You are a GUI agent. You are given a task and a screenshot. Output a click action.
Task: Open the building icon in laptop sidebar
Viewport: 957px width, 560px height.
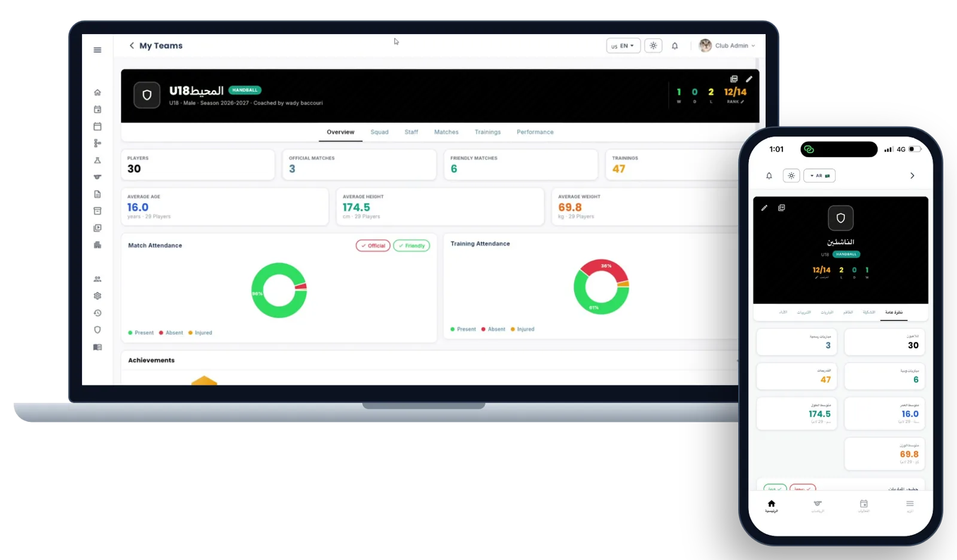[x=97, y=245]
